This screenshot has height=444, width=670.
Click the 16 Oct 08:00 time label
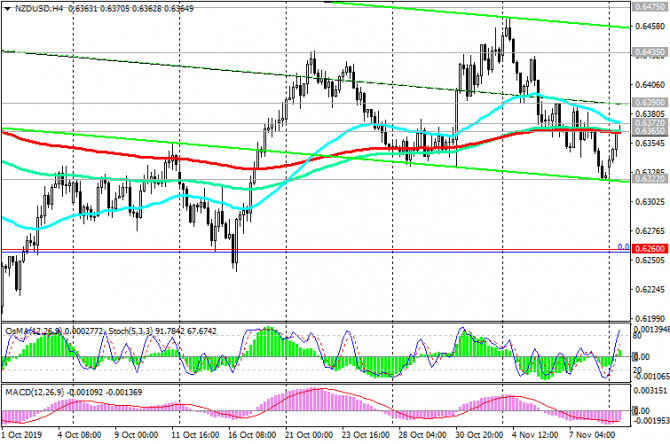252,435
